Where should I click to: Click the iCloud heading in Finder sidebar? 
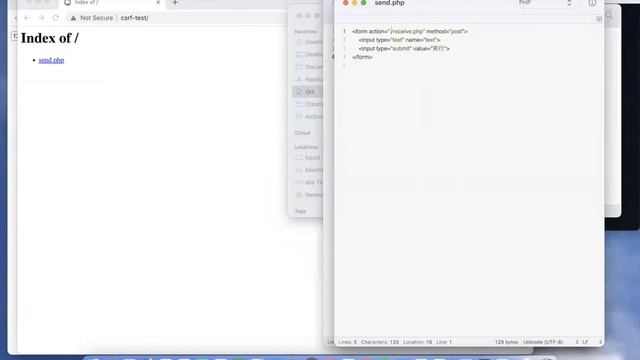coord(302,133)
